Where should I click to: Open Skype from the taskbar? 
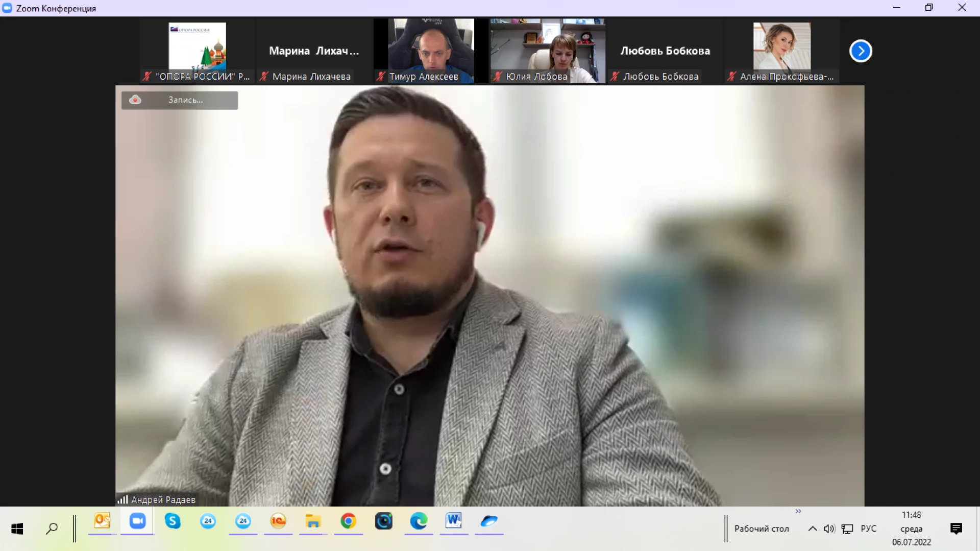point(173,521)
